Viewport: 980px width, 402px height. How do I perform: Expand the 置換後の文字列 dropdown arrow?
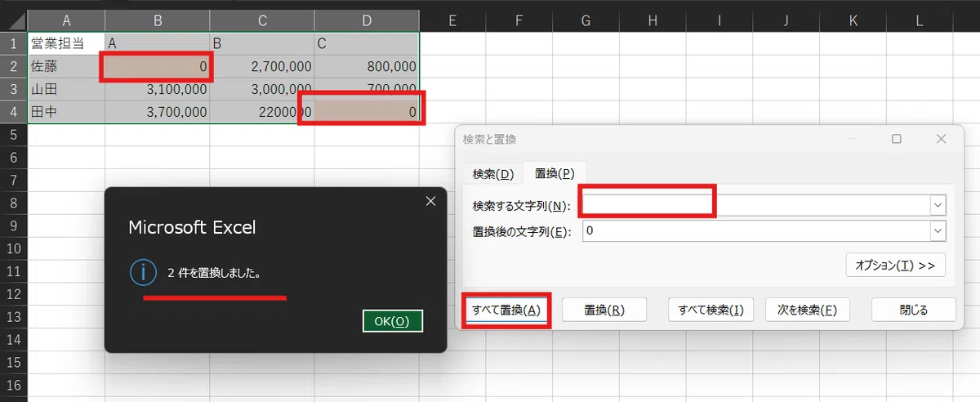[938, 231]
